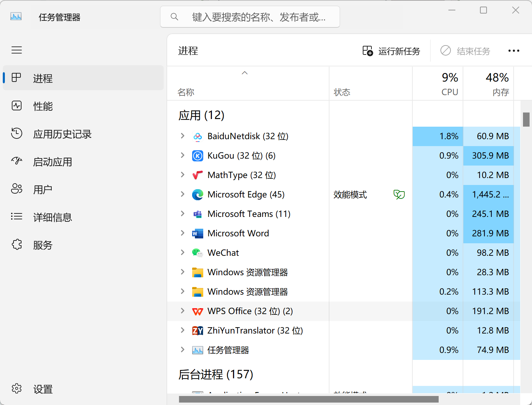
Task: Open the 应用历史记录 tab
Action: tap(83, 134)
